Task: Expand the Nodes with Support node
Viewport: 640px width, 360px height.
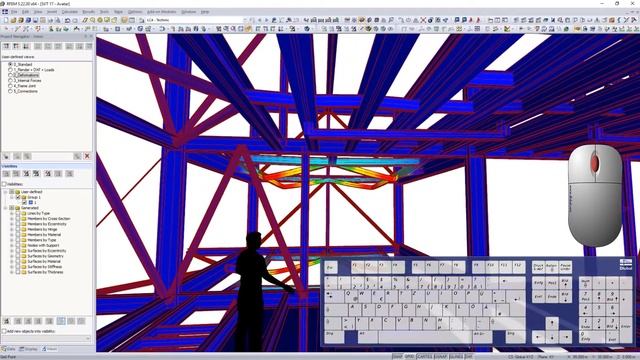Action: click(x=12, y=245)
